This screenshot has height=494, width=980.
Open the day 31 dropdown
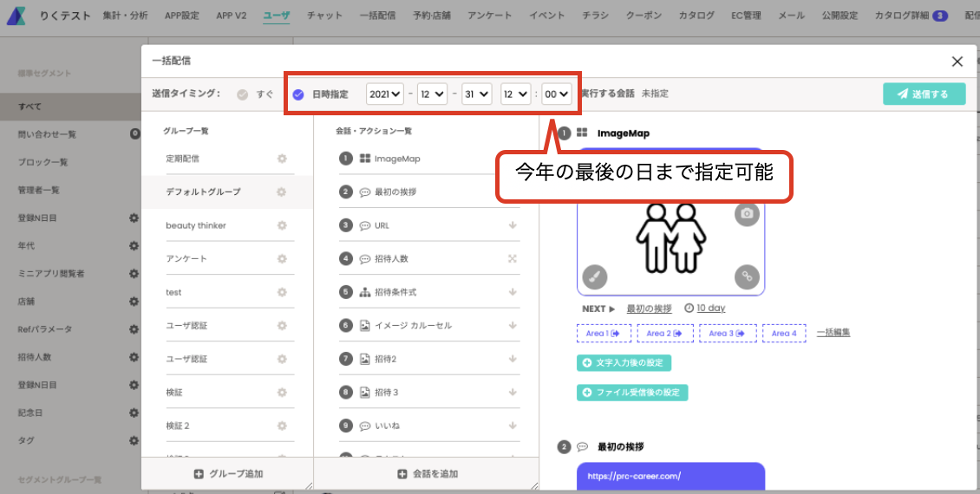pos(478,94)
